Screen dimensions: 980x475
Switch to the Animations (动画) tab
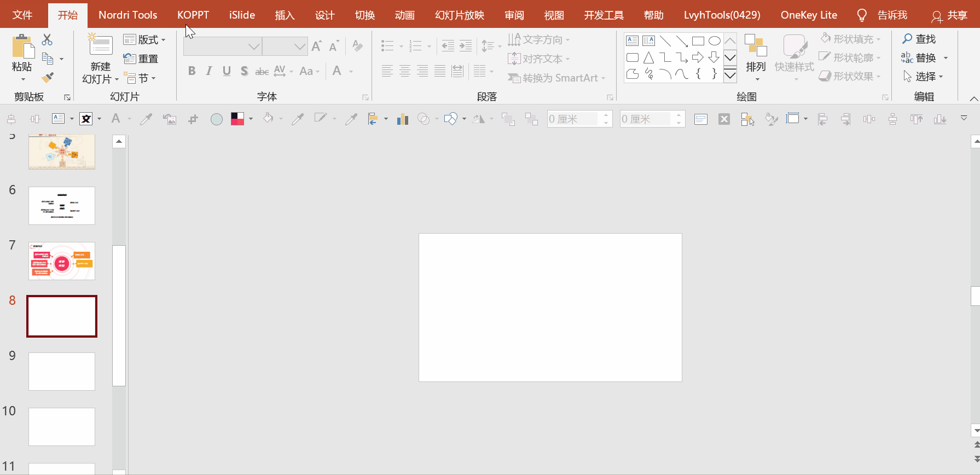404,15
